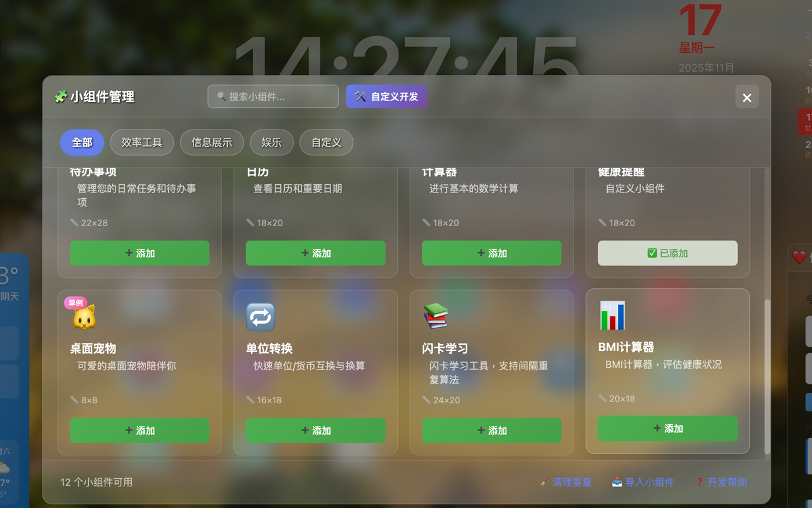The image size is (812, 508).
Task: Click the red question mark icon for 开发帮助
Action: [x=701, y=482]
